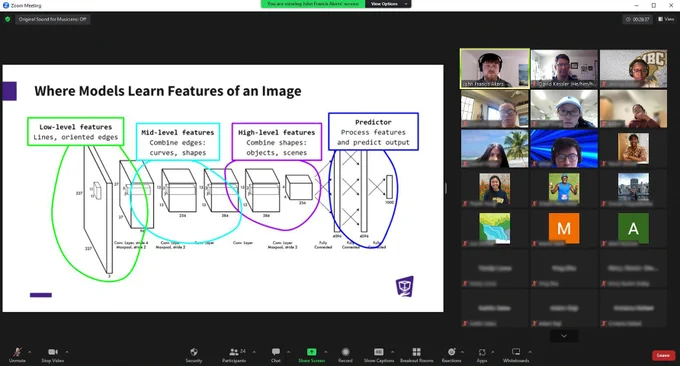Screen dimensions: 680x366
Task: Click the green "You are viewing" screen banner
Action: (x=313, y=4)
